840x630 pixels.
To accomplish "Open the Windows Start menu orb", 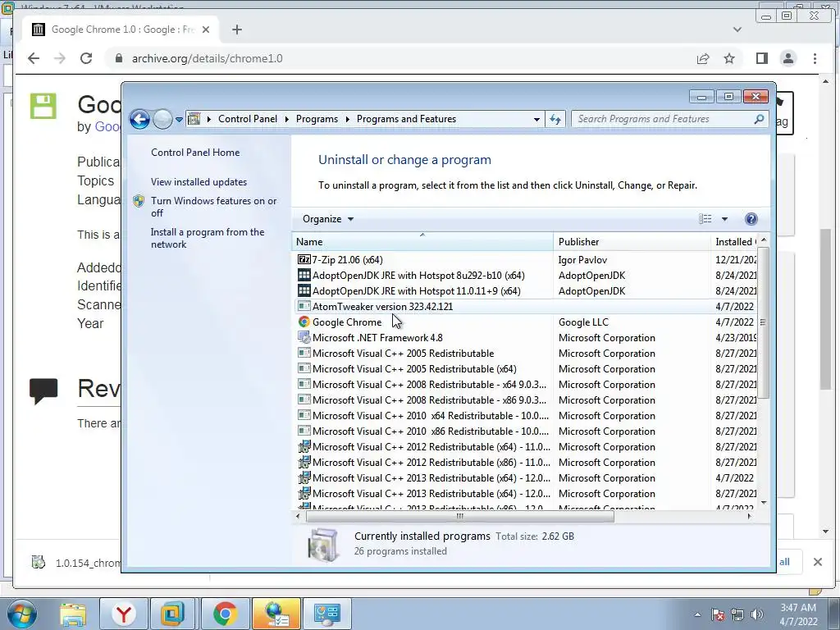I will point(22,614).
